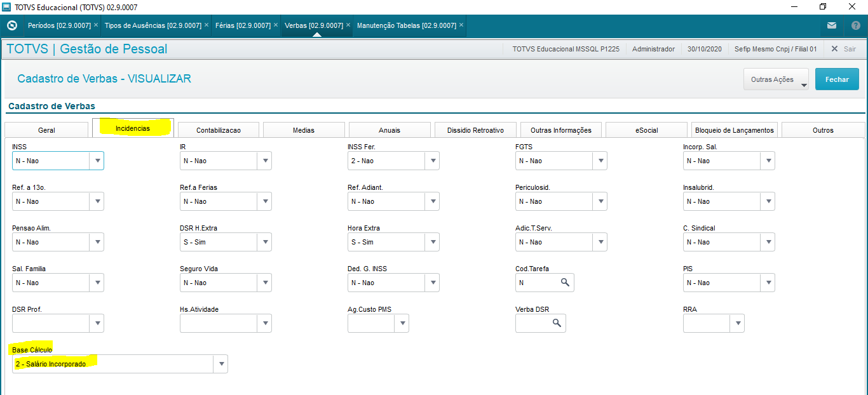Screen dimensions: 868x395
Task: Open the Base Cálculo dropdown
Action: pos(221,364)
